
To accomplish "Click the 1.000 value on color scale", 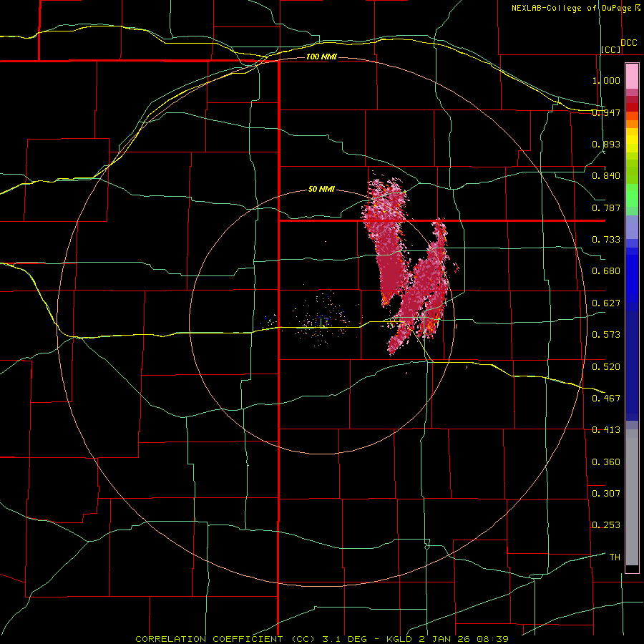I will click(x=606, y=80).
